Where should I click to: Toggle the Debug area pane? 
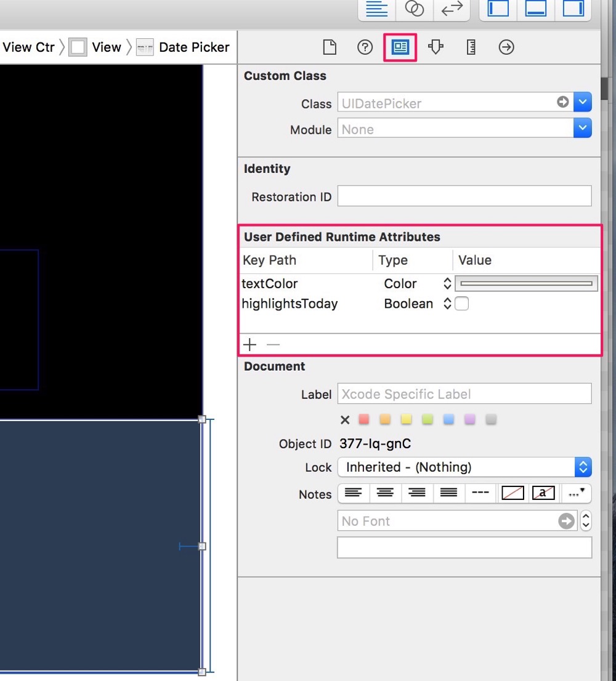(536, 9)
